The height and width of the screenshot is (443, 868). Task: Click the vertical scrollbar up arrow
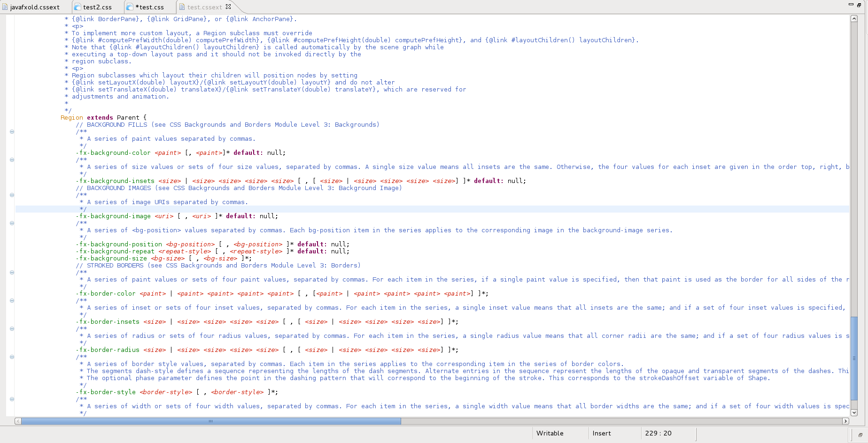point(854,19)
